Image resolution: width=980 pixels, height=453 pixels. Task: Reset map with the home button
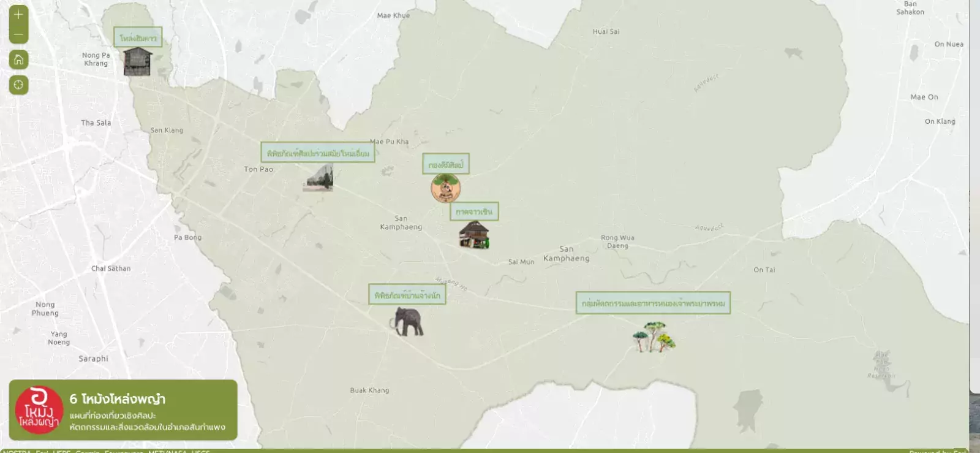(x=18, y=59)
